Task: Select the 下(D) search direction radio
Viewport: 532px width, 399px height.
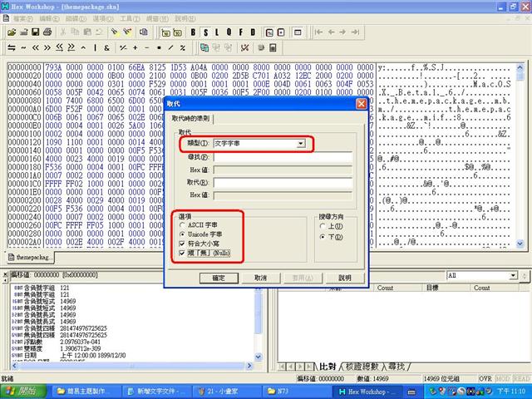Action: tap(331, 237)
